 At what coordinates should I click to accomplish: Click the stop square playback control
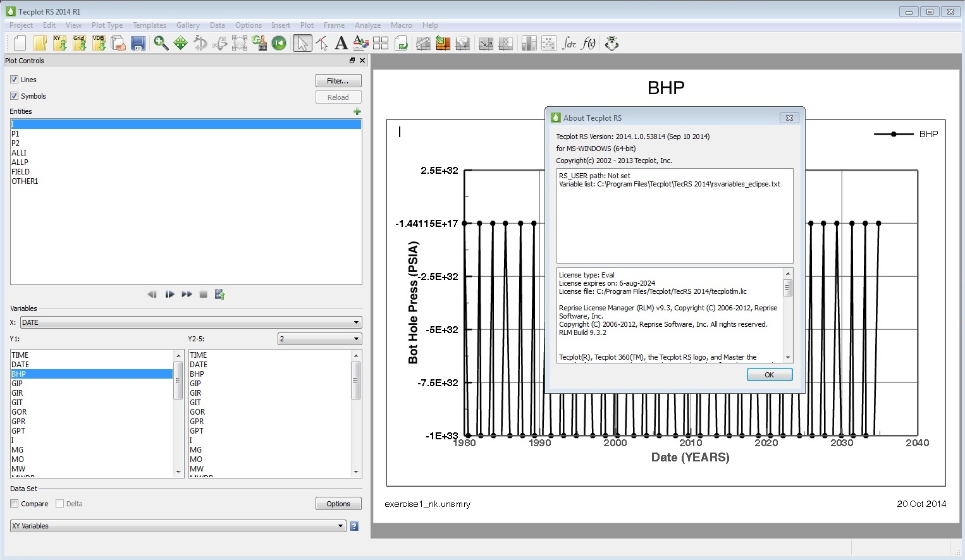pos(203,295)
